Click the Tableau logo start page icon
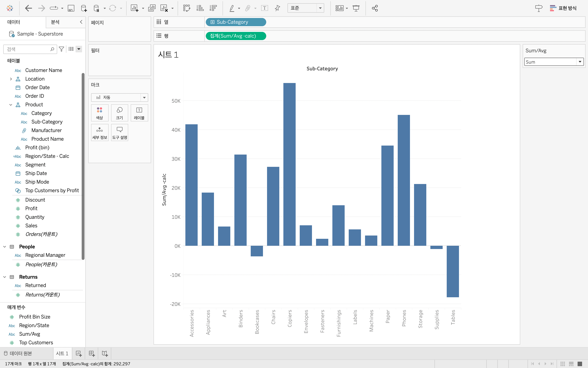Viewport: 588px width, 368px height. [x=10, y=8]
